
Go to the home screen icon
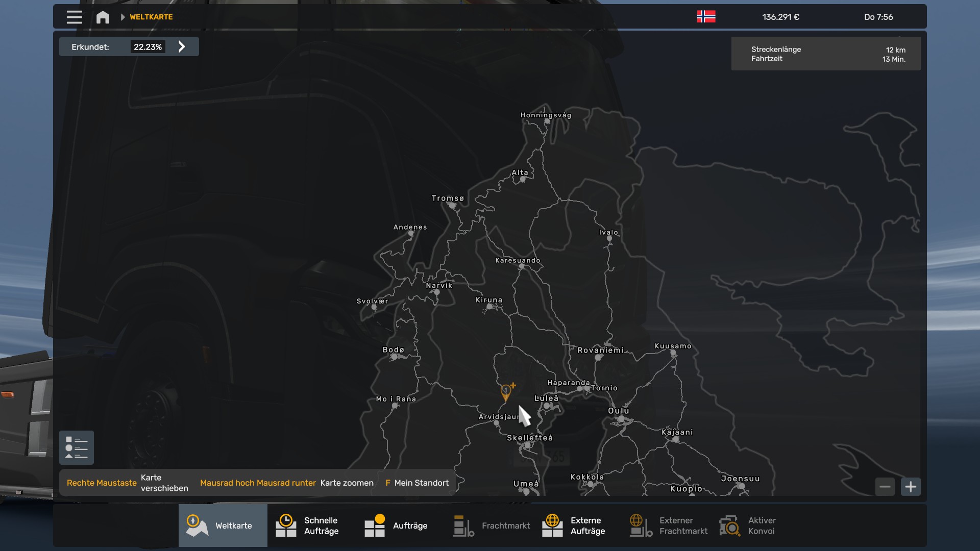coord(103,17)
